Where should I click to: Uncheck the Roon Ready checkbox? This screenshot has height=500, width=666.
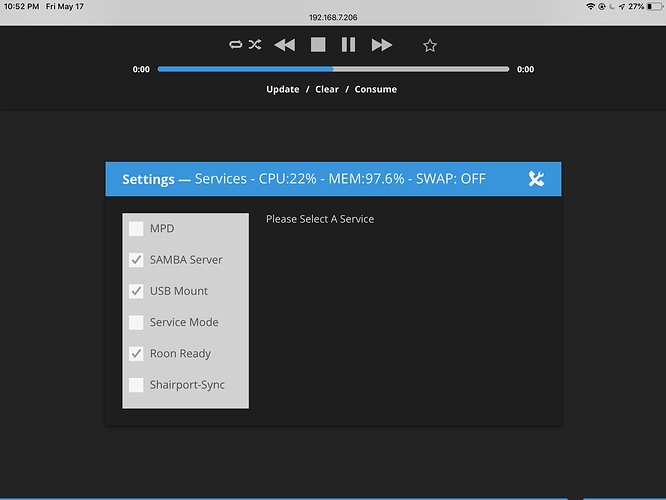click(x=136, y=353)
